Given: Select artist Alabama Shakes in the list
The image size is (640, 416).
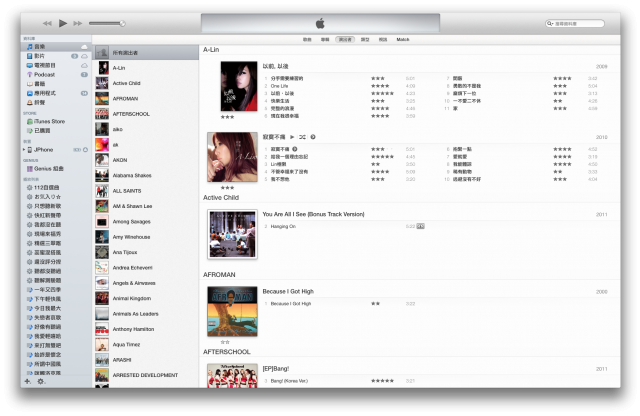Looking at the screenshot, I should [146, 176].
